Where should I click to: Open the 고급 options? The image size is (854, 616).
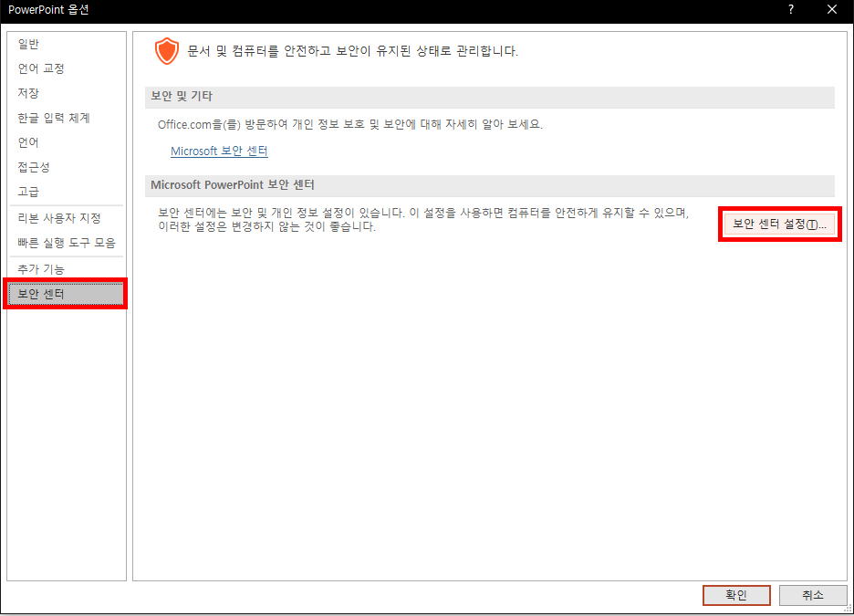point(29,192)
